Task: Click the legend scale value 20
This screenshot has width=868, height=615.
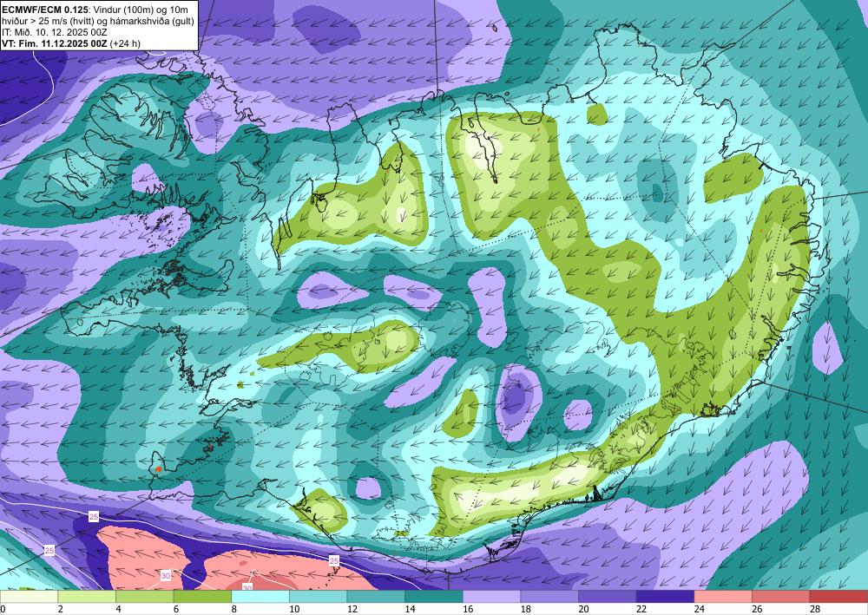Action: click(x=584, y=609)
